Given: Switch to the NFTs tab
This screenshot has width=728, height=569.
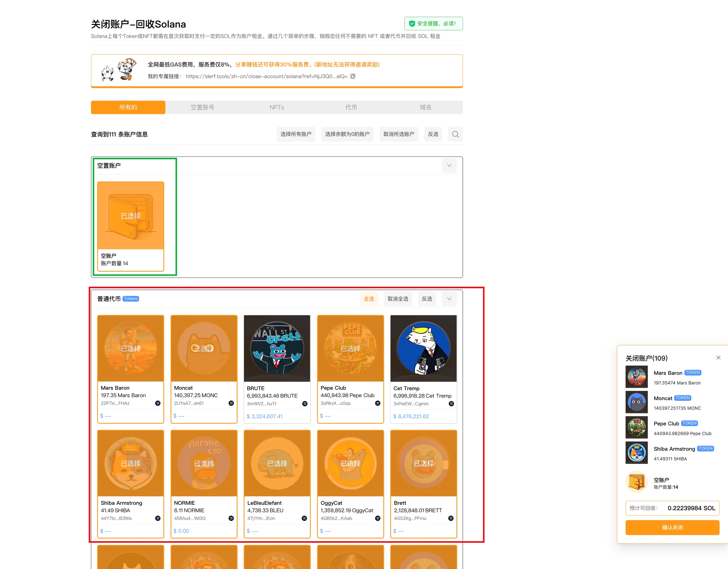Looking at the screenshot, I should (x=277, y=107).
